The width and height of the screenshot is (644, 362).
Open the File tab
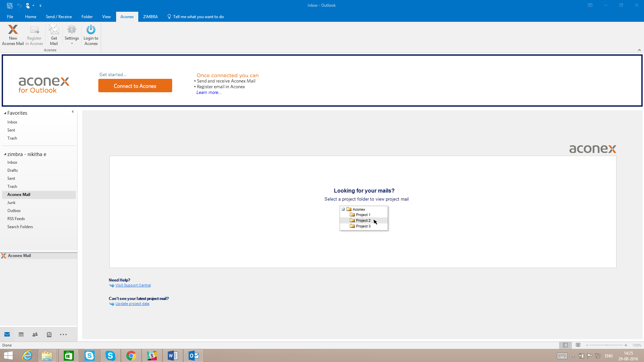10,17
